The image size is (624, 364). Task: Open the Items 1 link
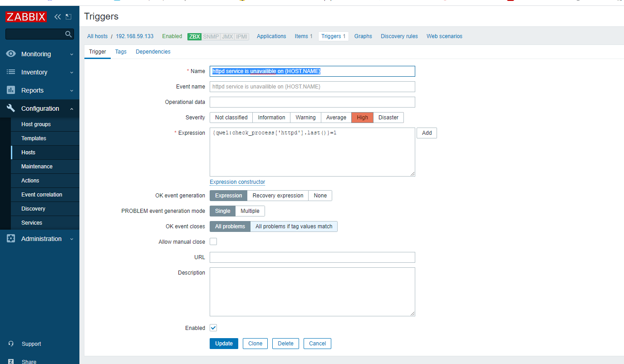304,36
